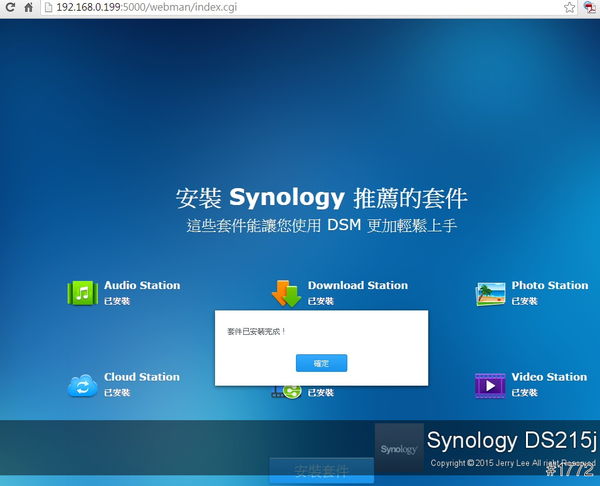
Task: Click the Video Station play icon
Action: point(490,385)
